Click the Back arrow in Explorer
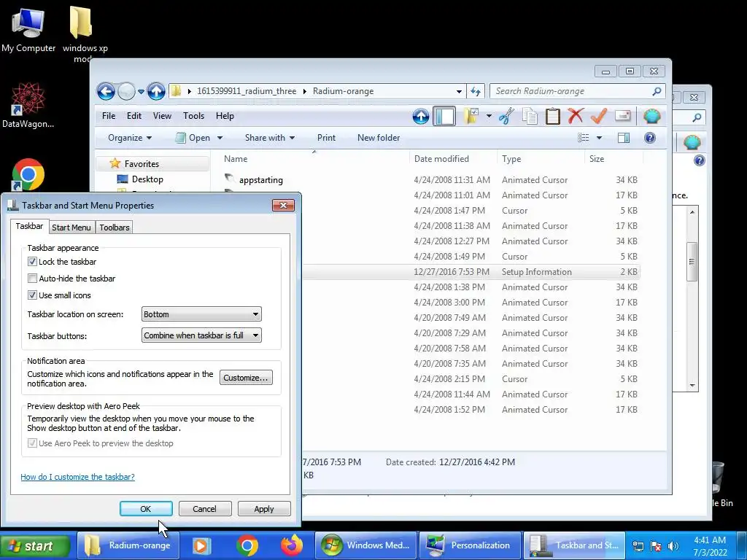The height and width of the screenshot is (560, 747). 106,91
